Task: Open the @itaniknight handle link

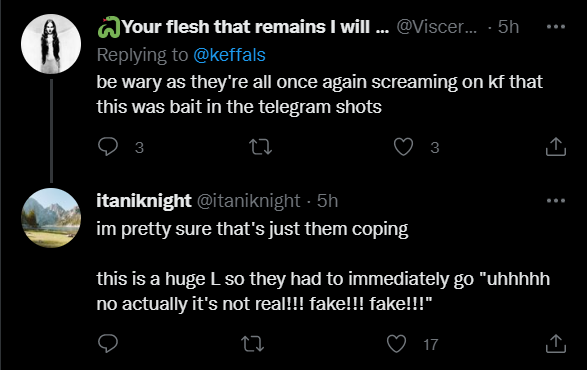Action: click(249, 201)
